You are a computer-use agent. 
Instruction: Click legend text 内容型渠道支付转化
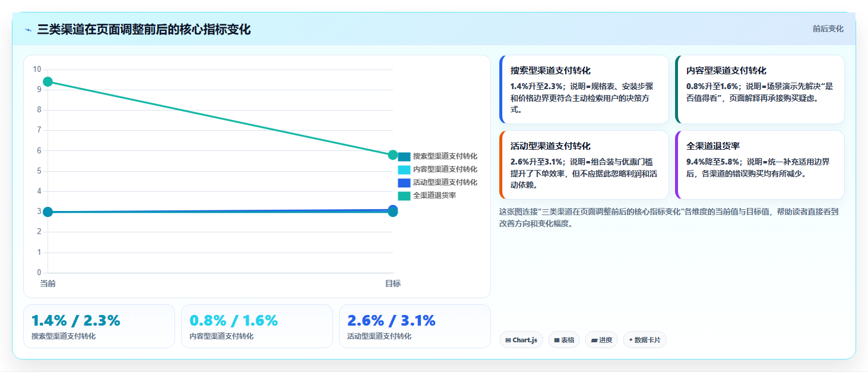point(445,169)
